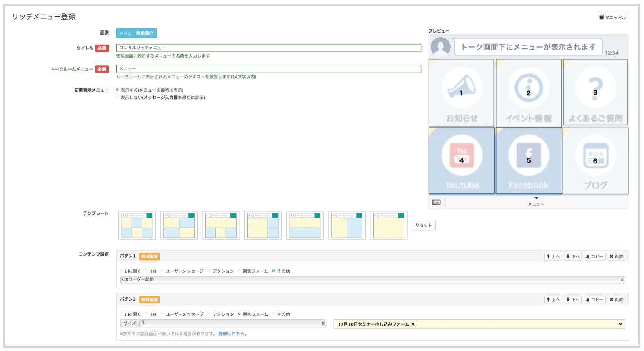This screenshot has height=351, width=644.
Task: Select 表示しない initial display radio option
Action: 117,98
